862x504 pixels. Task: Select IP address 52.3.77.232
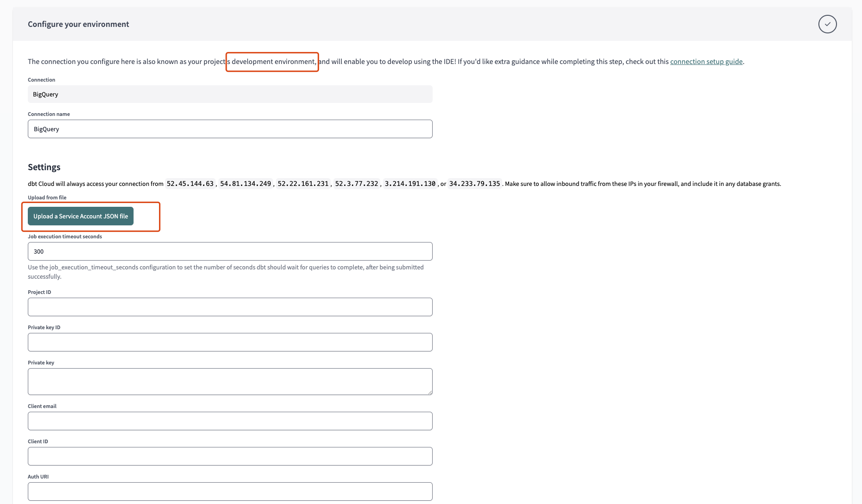click(357, 184)
